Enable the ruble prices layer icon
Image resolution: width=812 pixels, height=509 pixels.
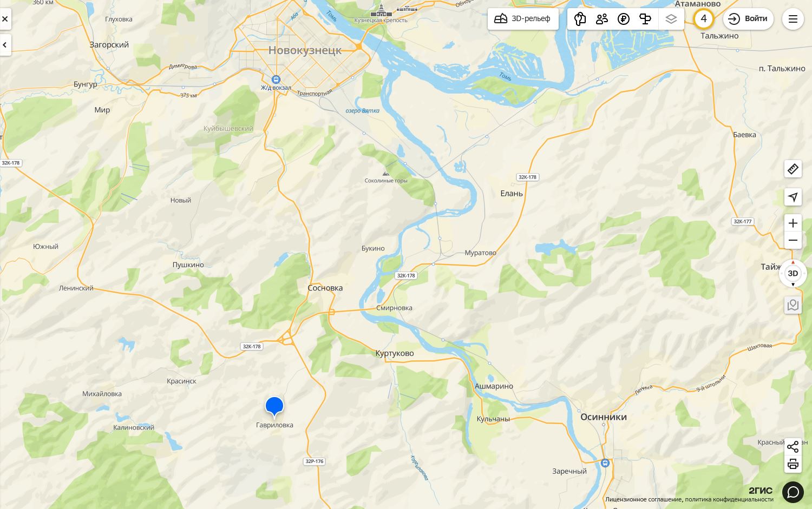point(623,19)
